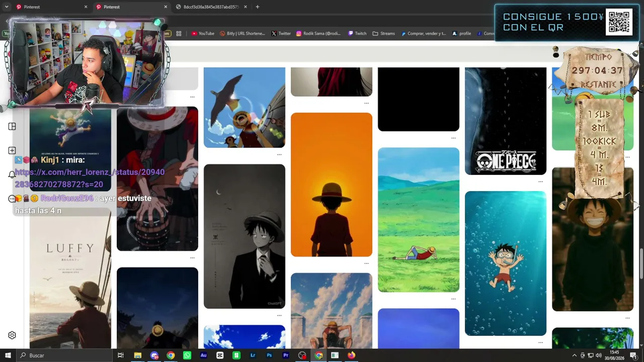Open File Explorer from the taskbar
This screenshot has width=644, height=362.
138,355
